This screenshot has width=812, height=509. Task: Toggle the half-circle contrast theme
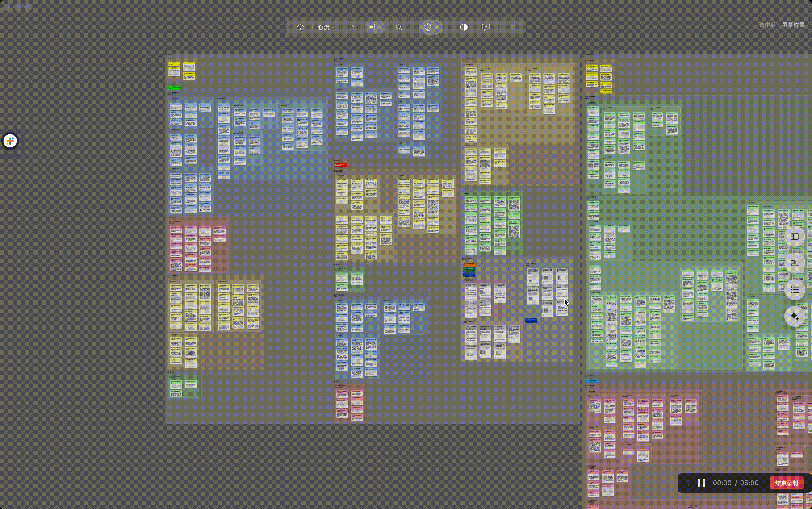(464, 27)
